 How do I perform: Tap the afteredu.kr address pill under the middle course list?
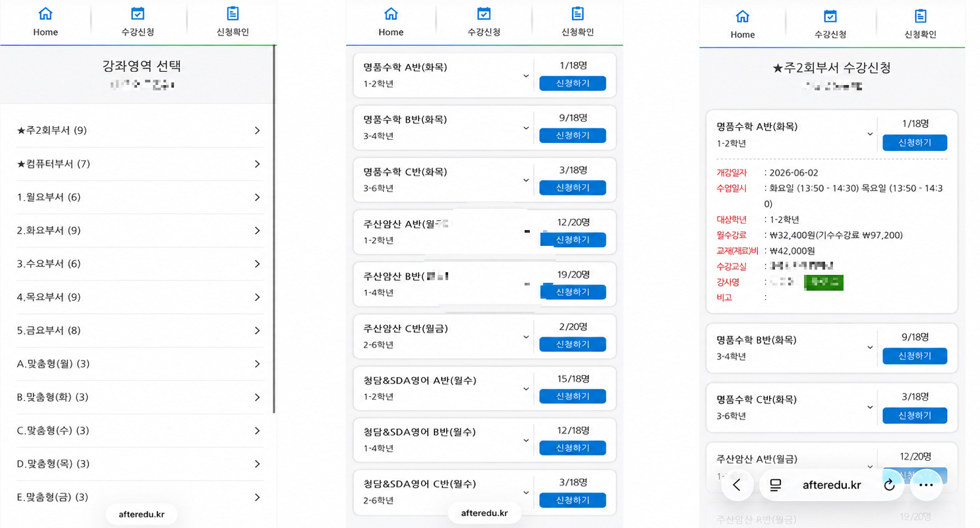click(484, 513)
